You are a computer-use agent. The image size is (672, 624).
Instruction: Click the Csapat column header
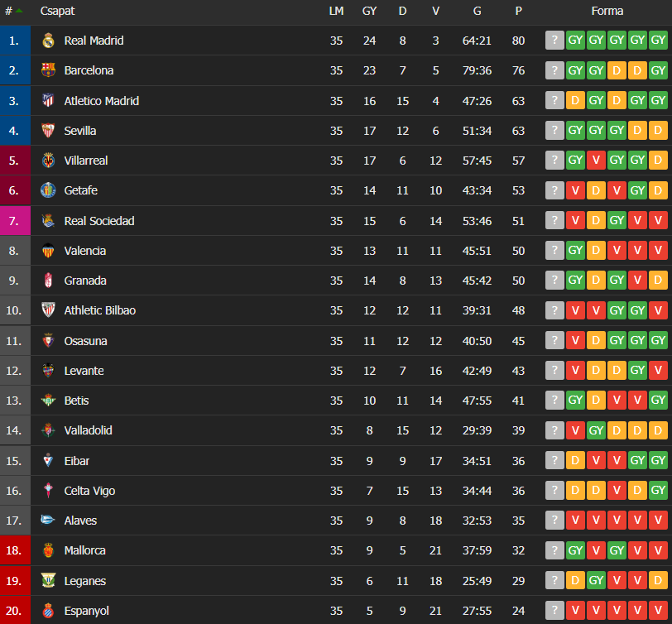57,11
